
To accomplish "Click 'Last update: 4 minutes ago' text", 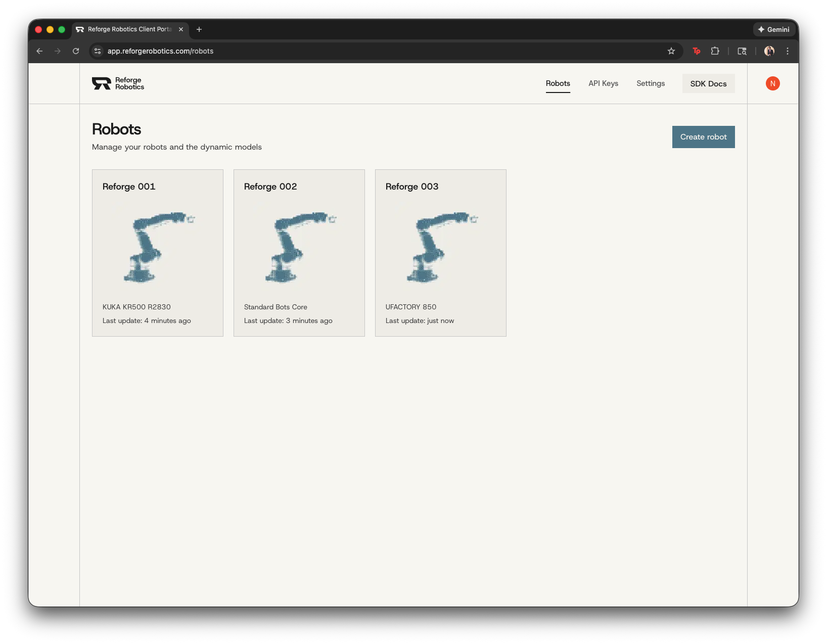I will 147,320.
